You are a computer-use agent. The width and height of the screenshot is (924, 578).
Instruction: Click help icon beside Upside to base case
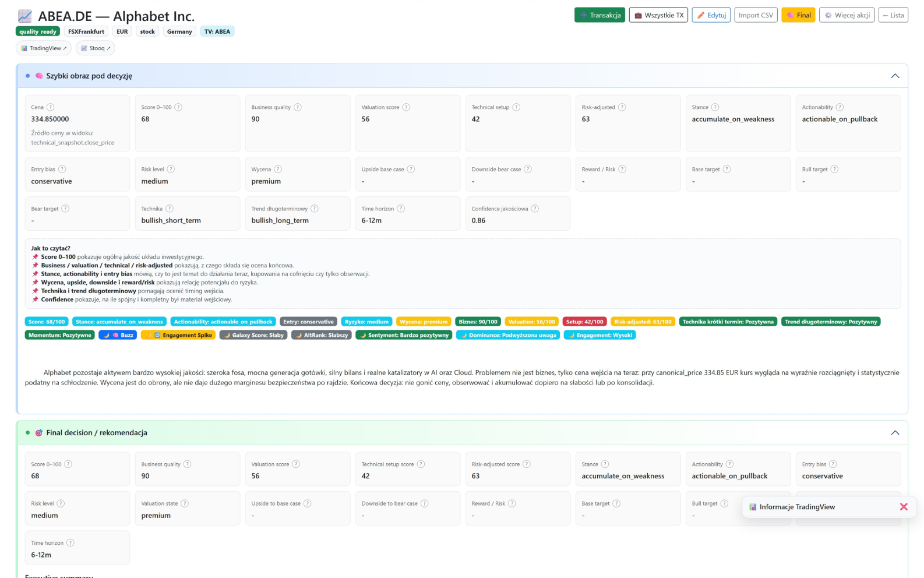point(308,503)
